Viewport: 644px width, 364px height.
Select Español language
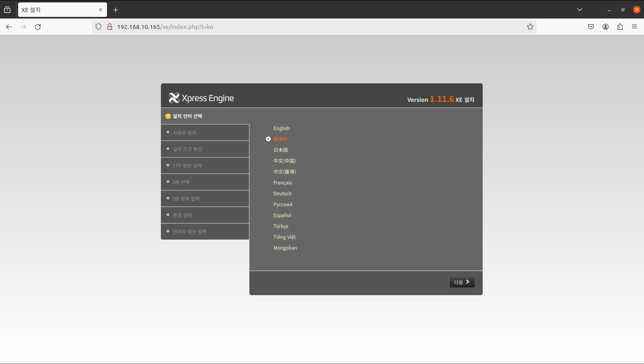[282, 215]
